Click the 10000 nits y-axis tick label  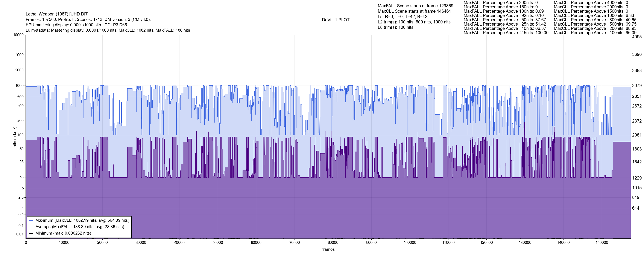[x=18, y=35]
